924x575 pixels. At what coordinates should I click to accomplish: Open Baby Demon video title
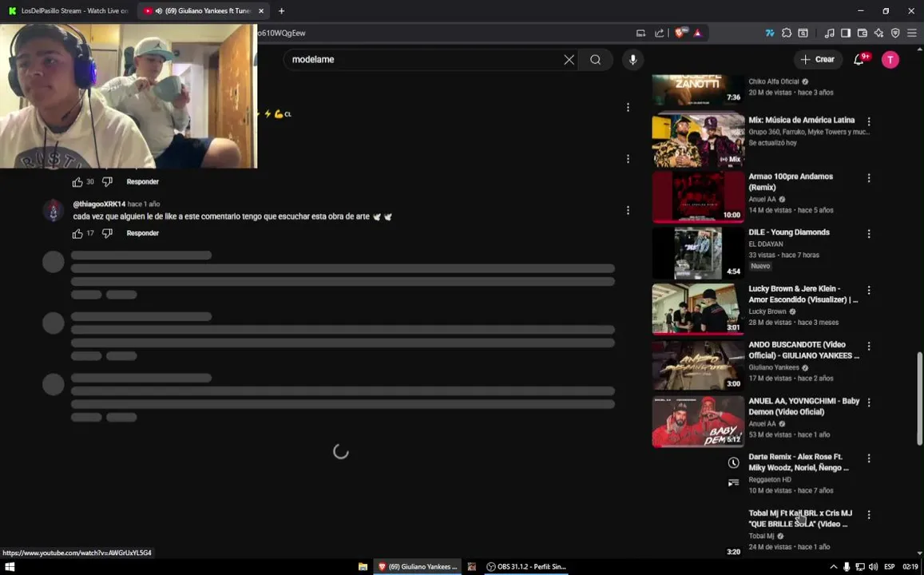coord(803,406)
